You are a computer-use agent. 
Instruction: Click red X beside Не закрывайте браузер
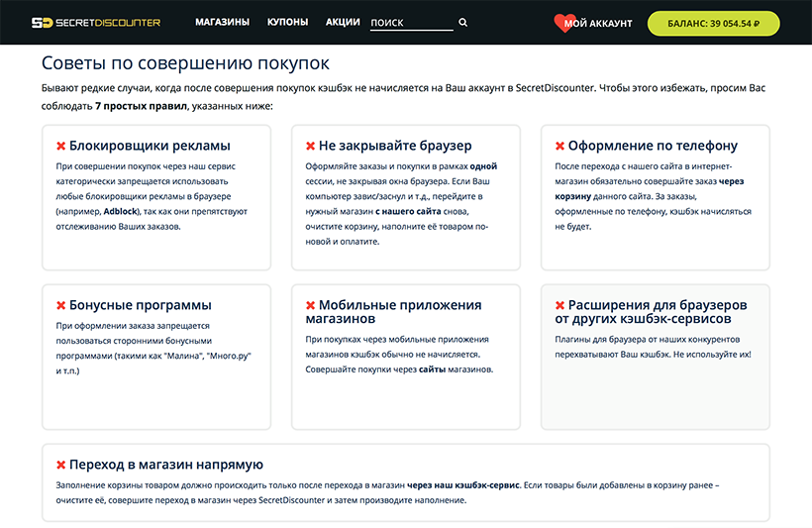(x=311, y=146)
